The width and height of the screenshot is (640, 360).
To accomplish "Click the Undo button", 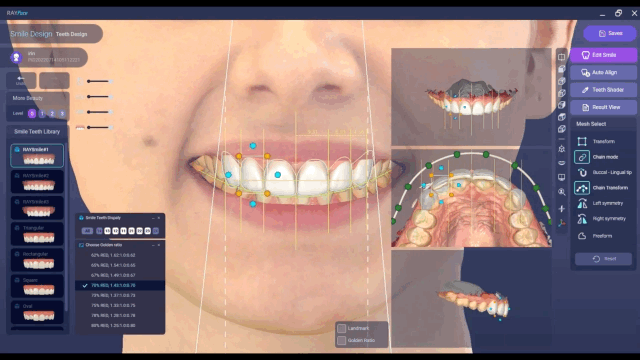I will point(21,80).
